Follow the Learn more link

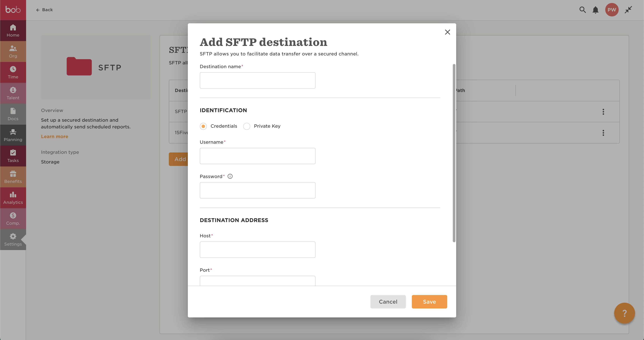coord(54,136)
